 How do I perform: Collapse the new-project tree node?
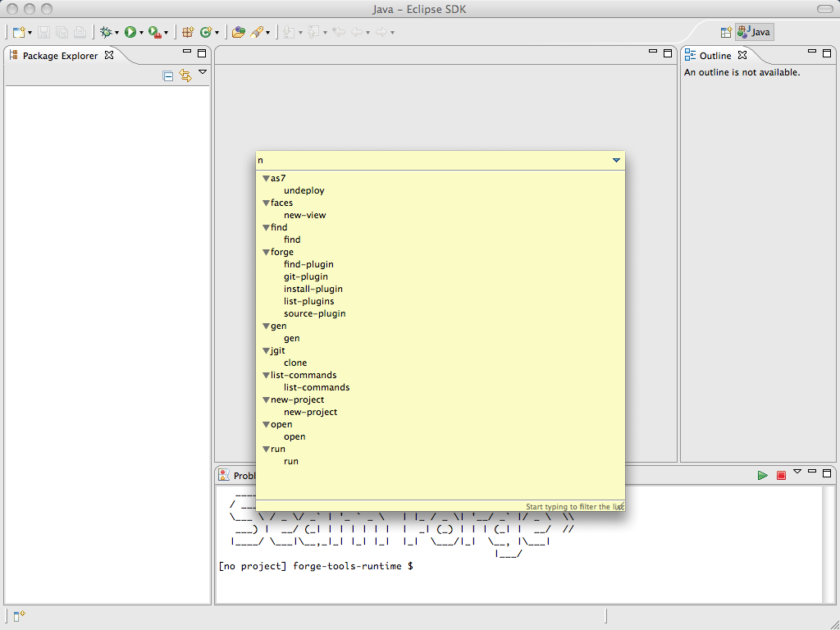(266, 400)
